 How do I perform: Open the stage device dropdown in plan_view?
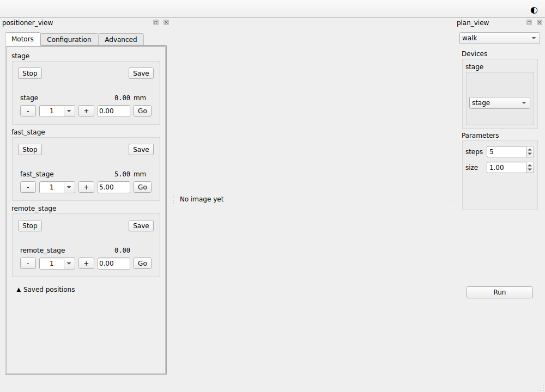pos(499,103)
